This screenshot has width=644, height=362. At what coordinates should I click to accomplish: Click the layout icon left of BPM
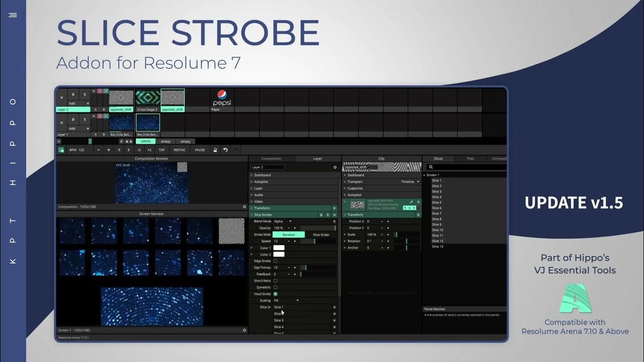click(61, 150)
